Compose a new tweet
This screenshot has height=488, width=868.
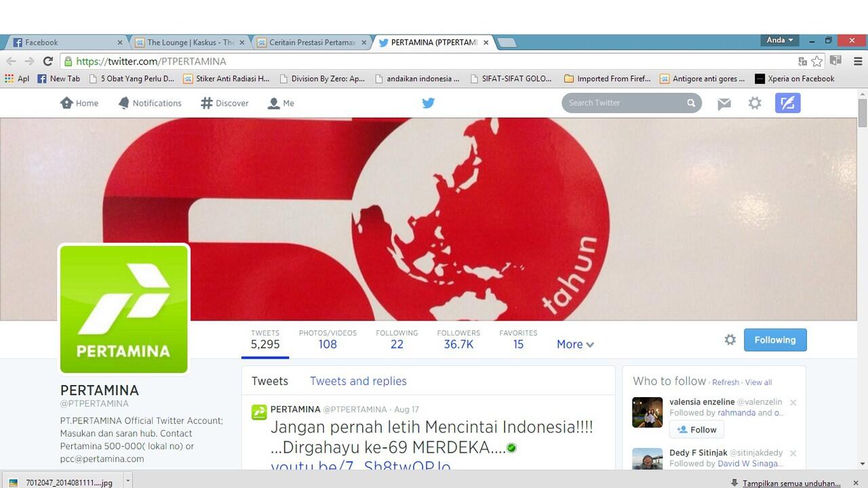coord(788,103)
